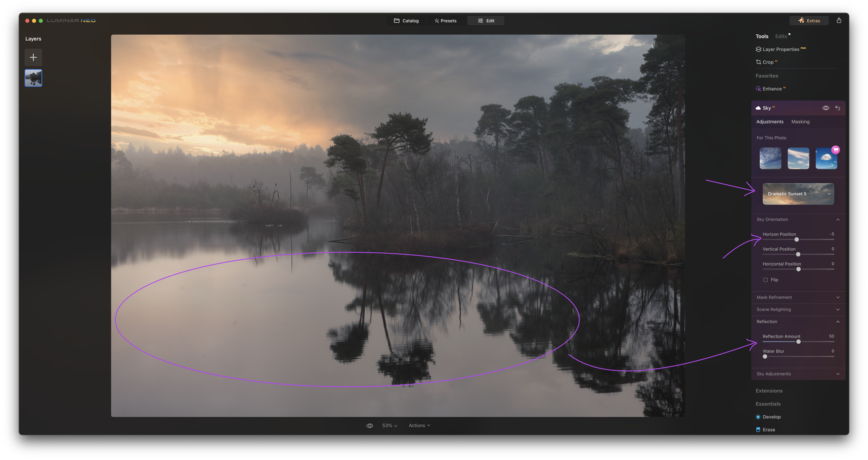Click the Extras button
The height and width of the screenshot is (460, 868).
(x=809, y=21)
